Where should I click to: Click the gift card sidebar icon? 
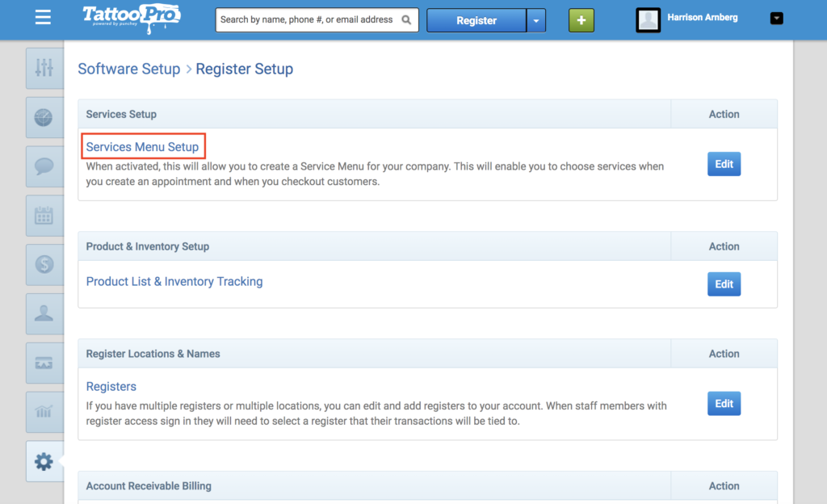(44, 363)
